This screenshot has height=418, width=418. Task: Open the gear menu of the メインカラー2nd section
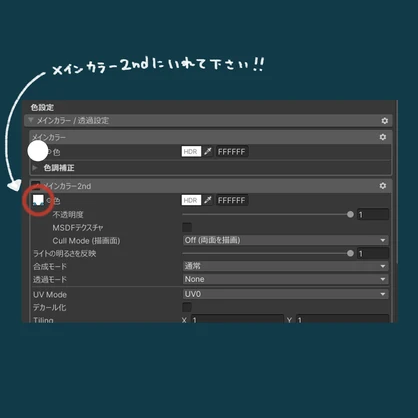click(x=383, y=186)
